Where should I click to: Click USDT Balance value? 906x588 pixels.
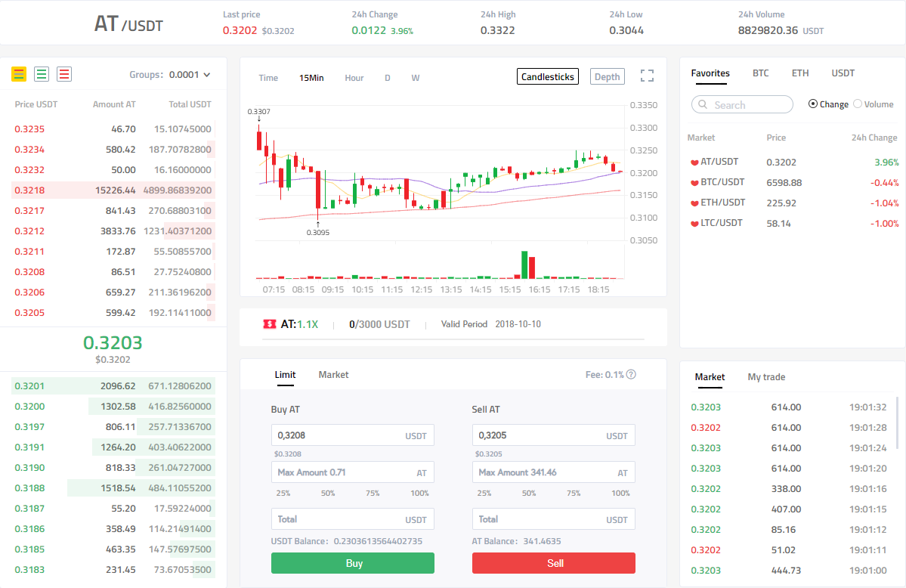[x=378, y=541]
